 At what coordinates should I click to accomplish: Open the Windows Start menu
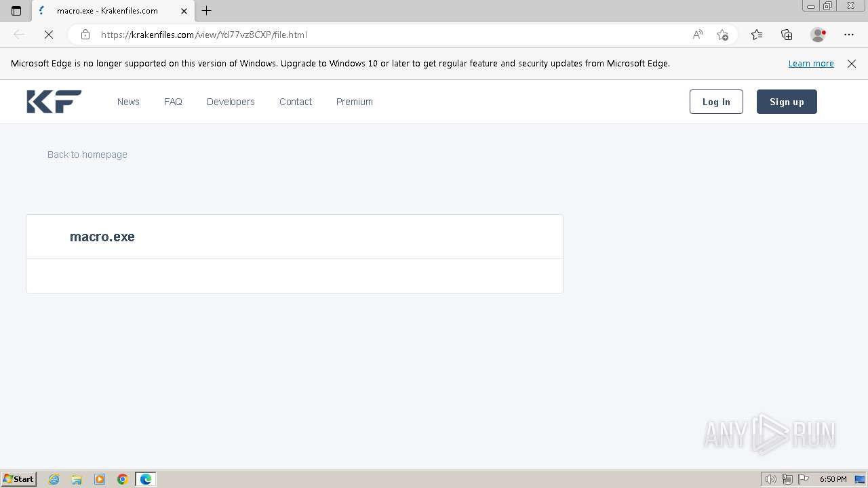coord(19,479)
